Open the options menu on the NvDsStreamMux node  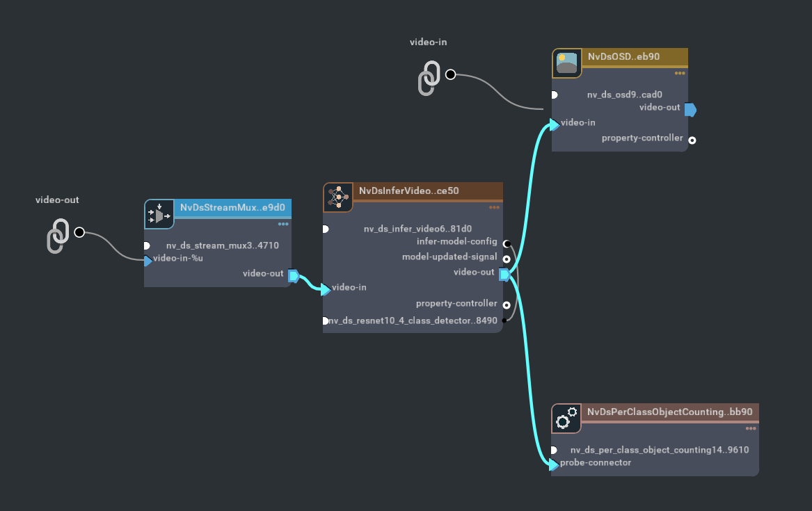click(283, 224)
